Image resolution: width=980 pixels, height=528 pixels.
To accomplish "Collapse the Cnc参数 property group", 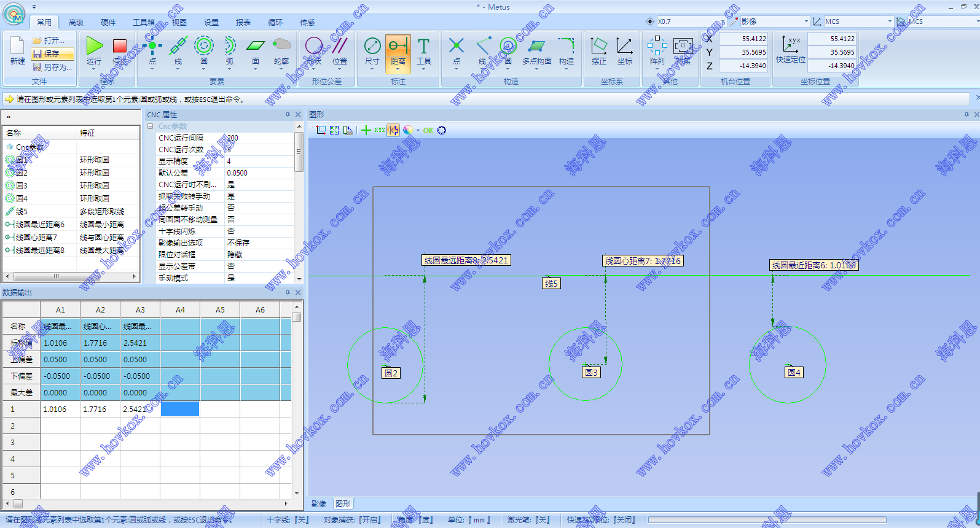I will [150, 126].
